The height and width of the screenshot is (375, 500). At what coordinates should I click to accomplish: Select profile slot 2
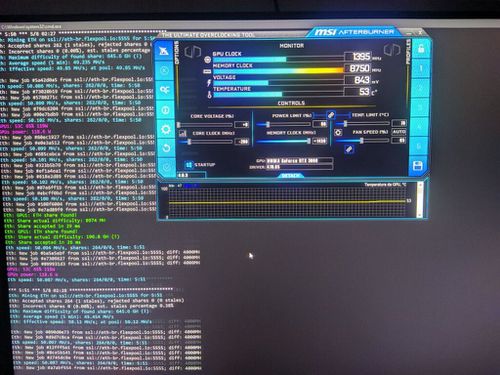click(420, 88)
